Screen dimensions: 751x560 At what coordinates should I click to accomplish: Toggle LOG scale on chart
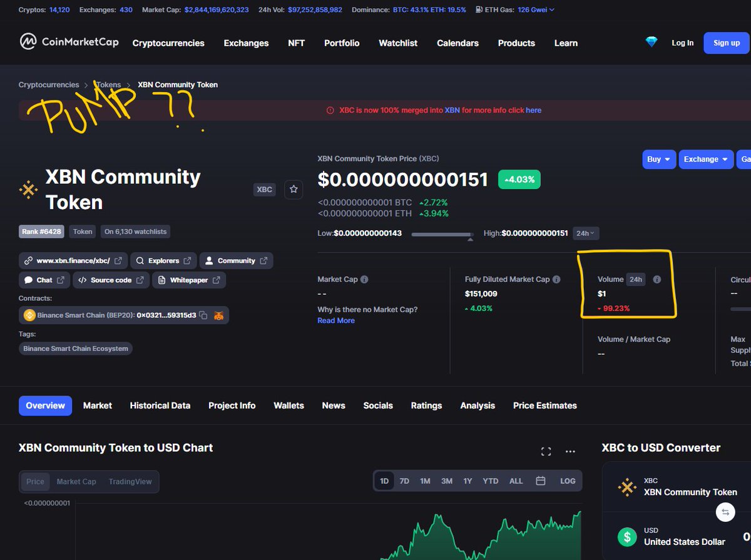point(568,481)
